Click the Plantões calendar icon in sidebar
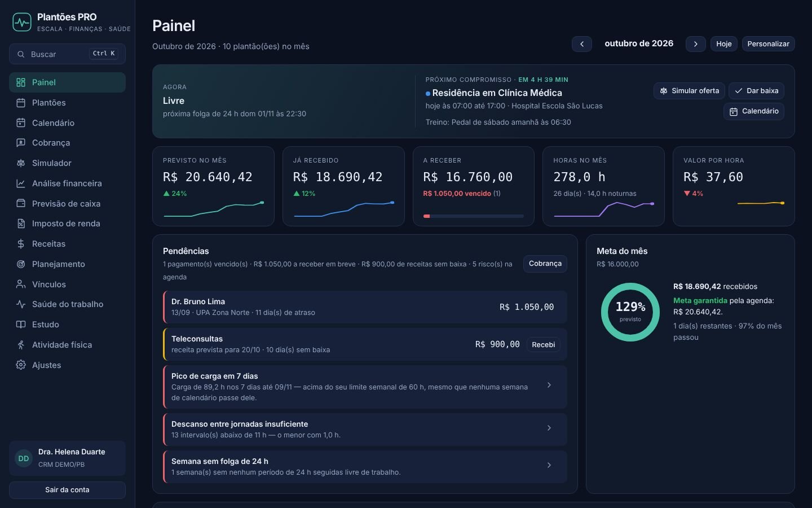The width and height of the screenshot is (812, 508). pos(21,103)
